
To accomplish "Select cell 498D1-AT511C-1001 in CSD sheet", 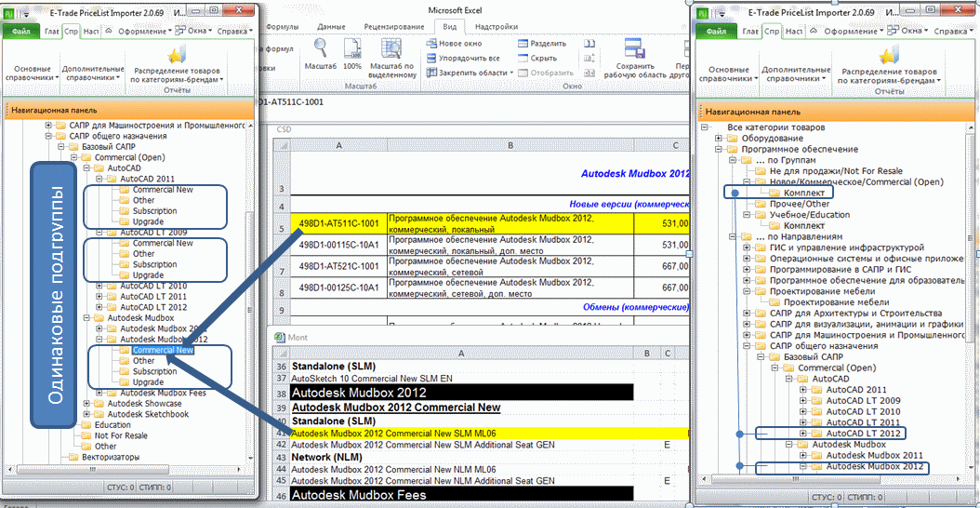I will pyautogui.click(x=338, y=223).
